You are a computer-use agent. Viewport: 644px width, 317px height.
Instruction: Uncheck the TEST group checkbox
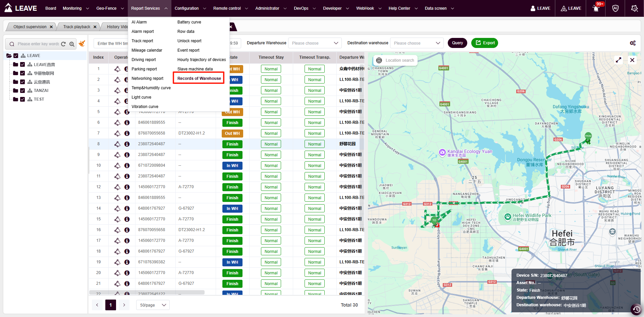[x=22, y=99]
